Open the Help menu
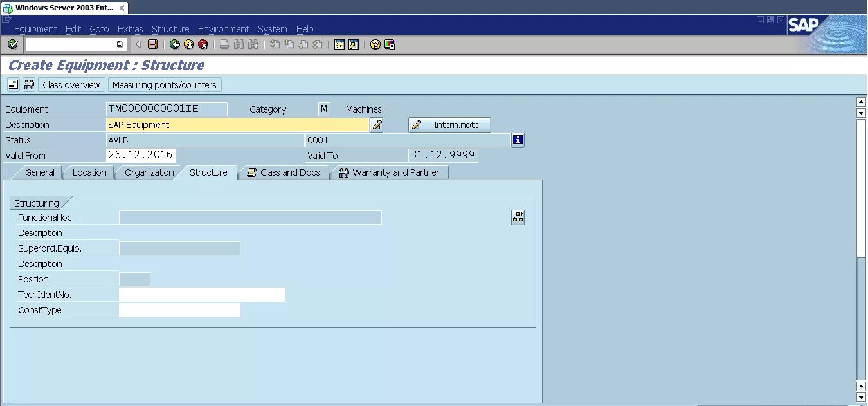The image size is (868, 406). [305, 29]
